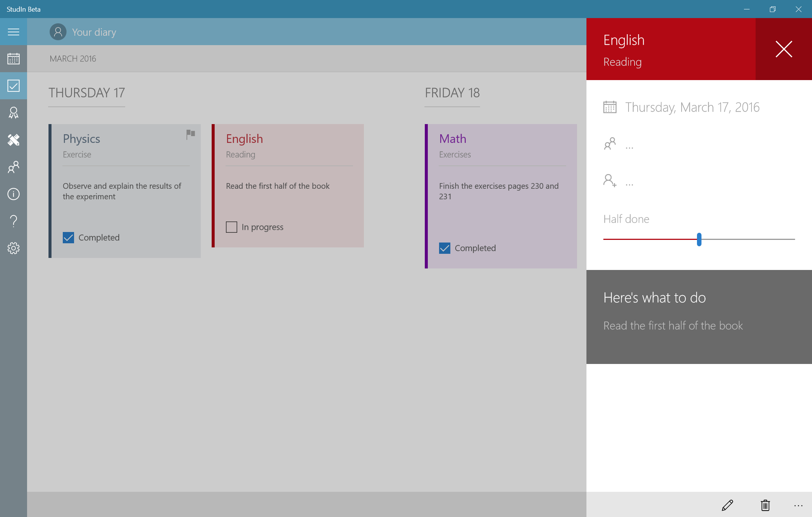Open the award ribbon sidebar icon
Screen dimensions: 812x517
pyautogui.click(x=14, y=113)
